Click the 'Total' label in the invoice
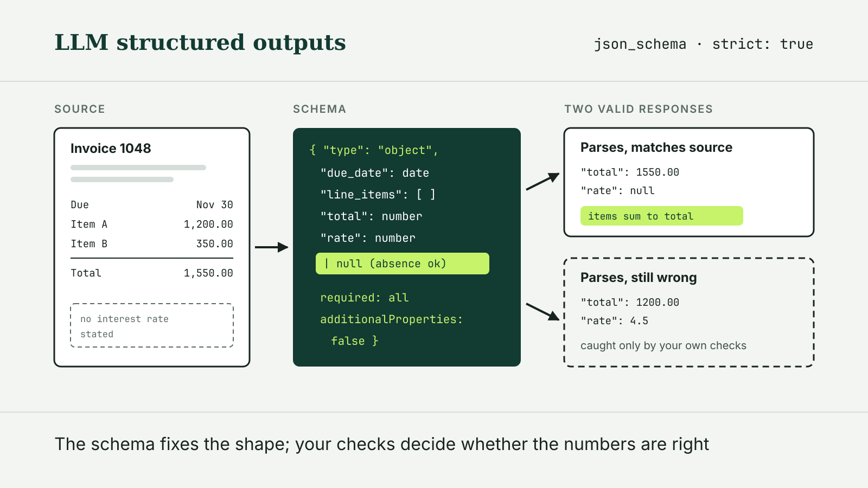 (x=86, y=273)
